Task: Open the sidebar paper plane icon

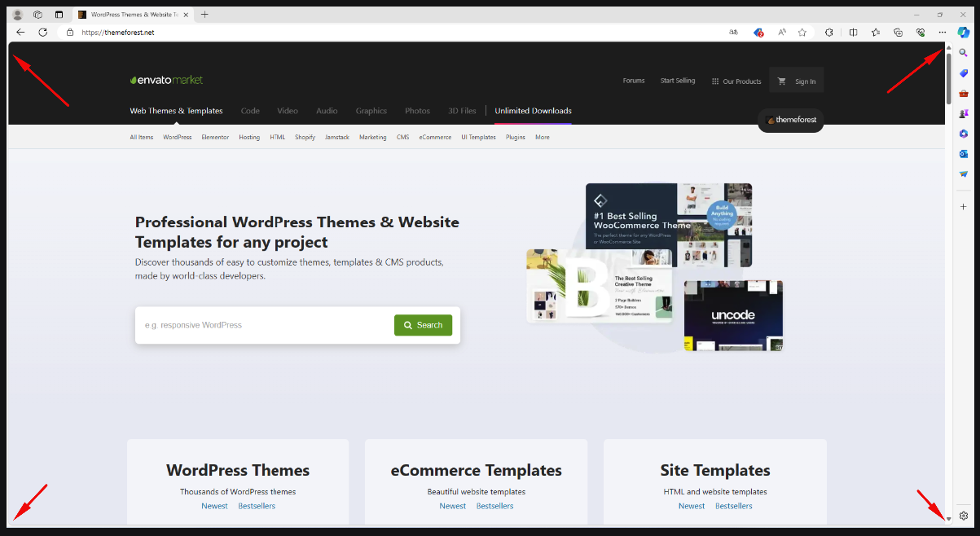Action: (964, 174)
